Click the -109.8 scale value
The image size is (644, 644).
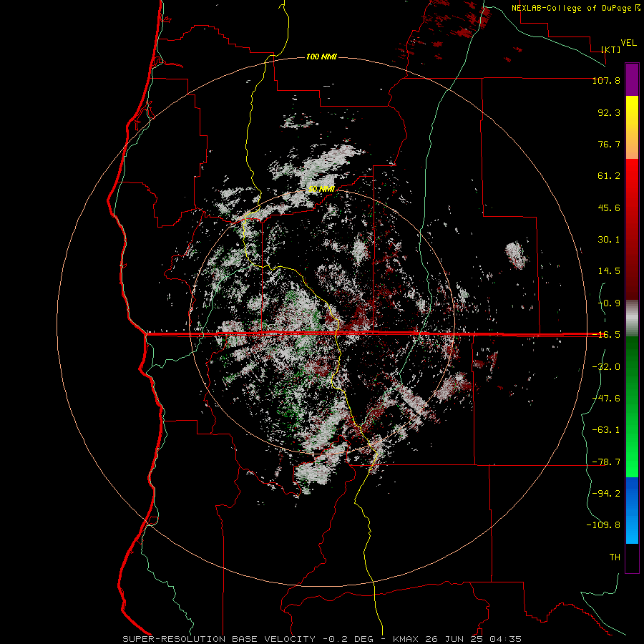point(603,525)
